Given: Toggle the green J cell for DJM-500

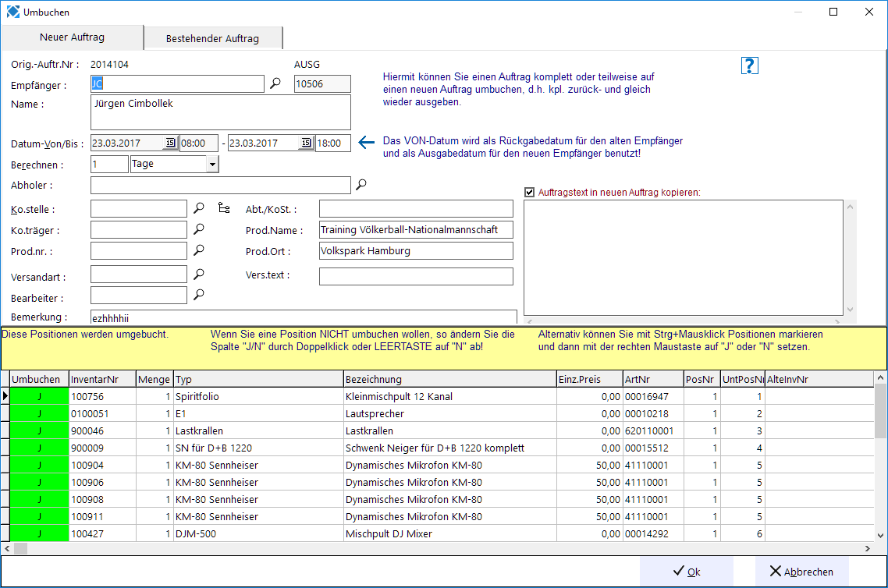Looking at the screenshot, I should click(40, 533).
